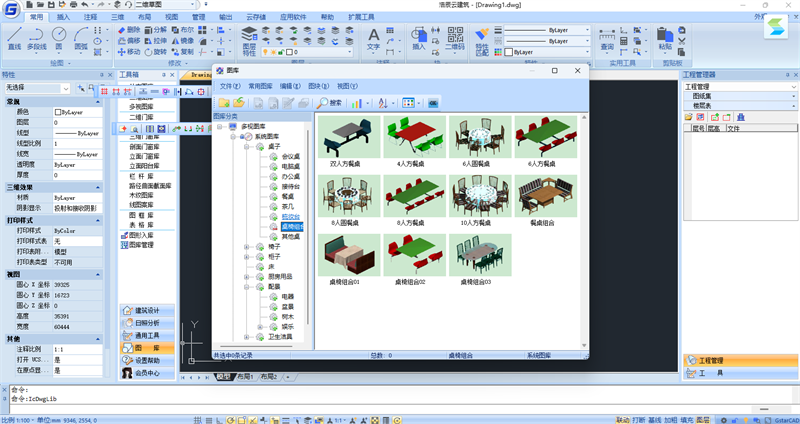Click new folder icon in 图库 toolbar
The image size is (800, 424).
tap(223, 103)
